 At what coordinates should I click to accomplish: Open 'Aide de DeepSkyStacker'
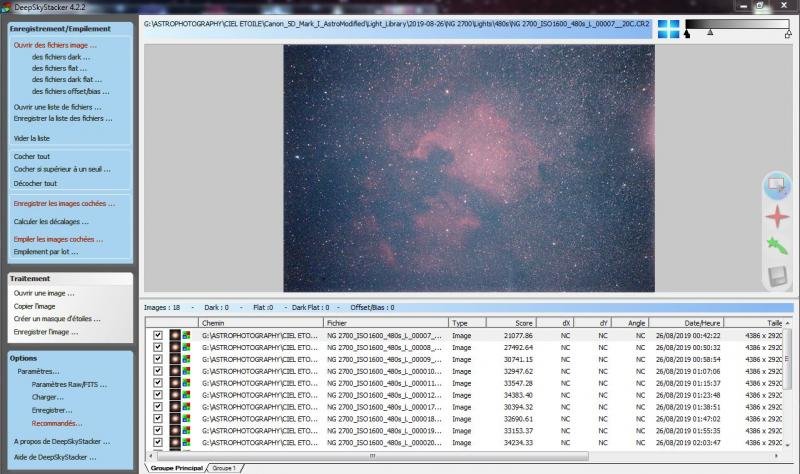tap(55, 457)
